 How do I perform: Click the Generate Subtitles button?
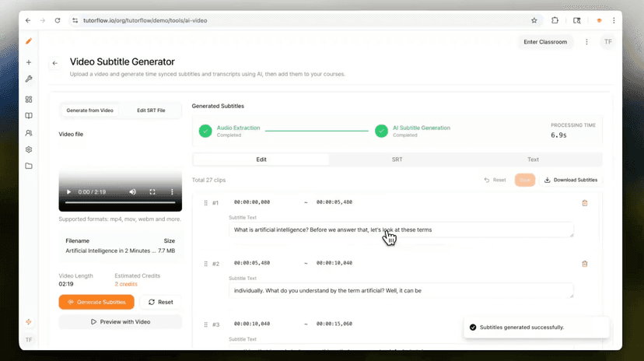(x=96, y=302)
